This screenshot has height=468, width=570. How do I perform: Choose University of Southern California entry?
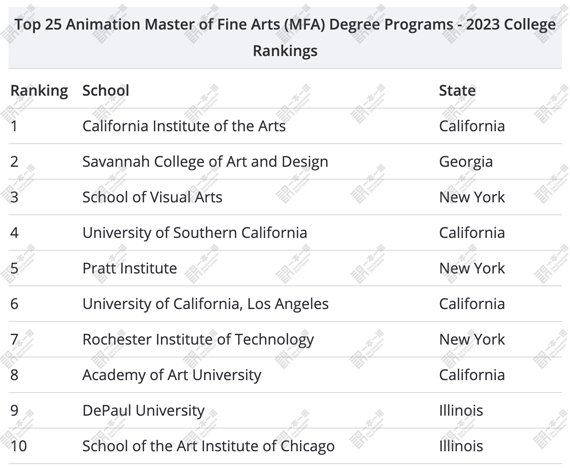(195, 233)
